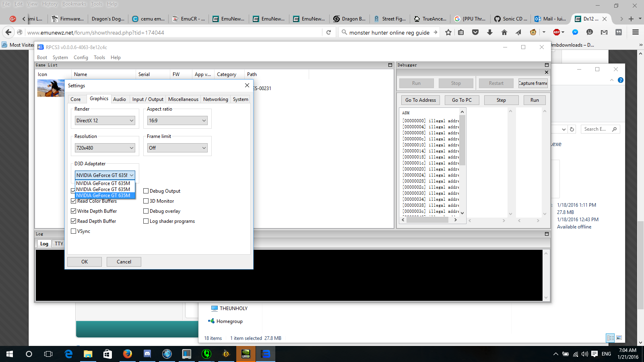The height and width of the screenshot is (362, 644).
Task: Open Firefox downloads arrow icon
Action: pyautogui.click(x=490, y=33)
